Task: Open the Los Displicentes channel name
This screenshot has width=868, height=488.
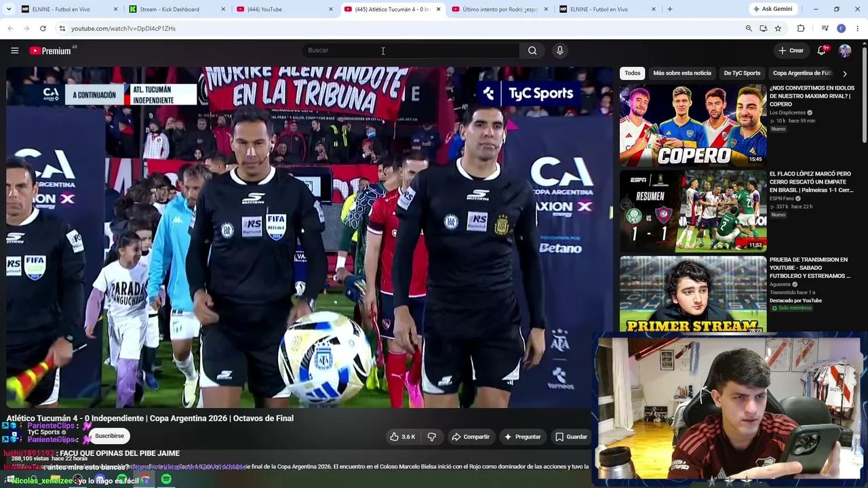Action: click(x=787, y=113)
